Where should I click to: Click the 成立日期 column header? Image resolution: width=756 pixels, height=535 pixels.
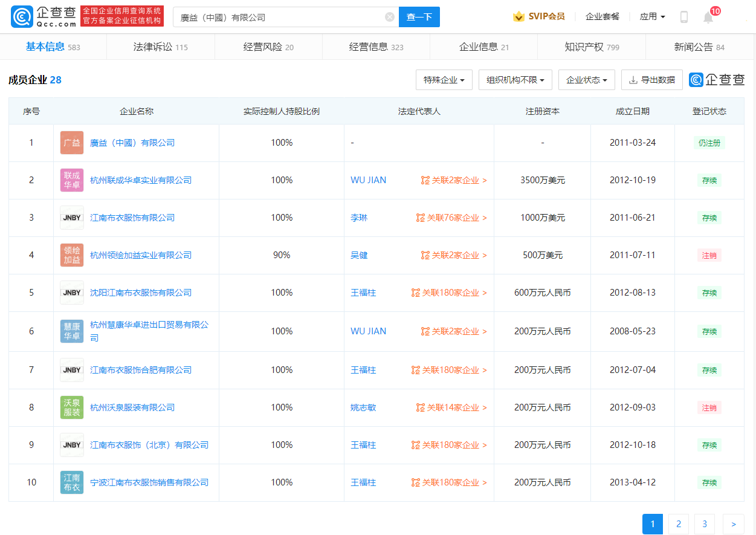pyautogui.click(x=633, y=111)
